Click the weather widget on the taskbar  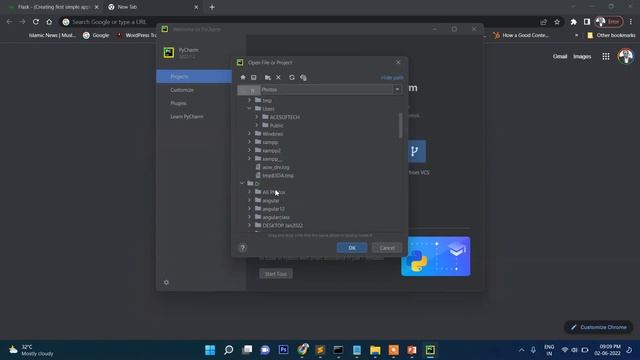31,350
